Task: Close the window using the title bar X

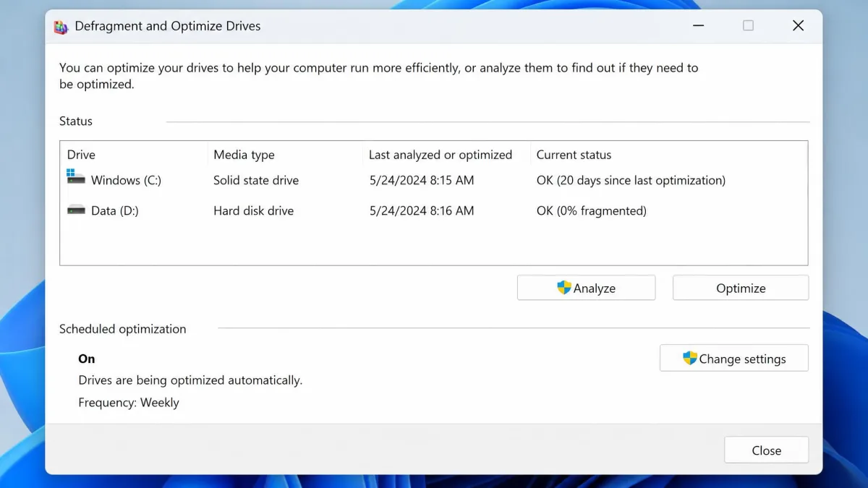Action: click(x=798, y=26)
